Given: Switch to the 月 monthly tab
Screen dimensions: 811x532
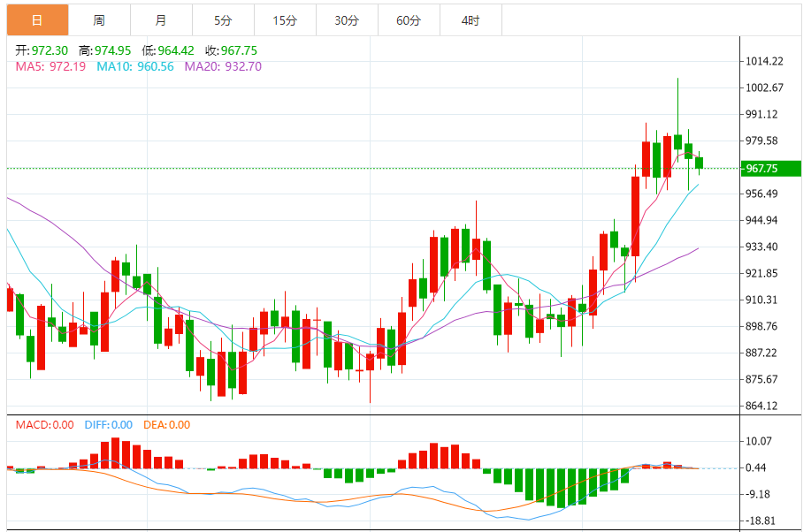Looking at the screenshot, I should pos(161,20).
